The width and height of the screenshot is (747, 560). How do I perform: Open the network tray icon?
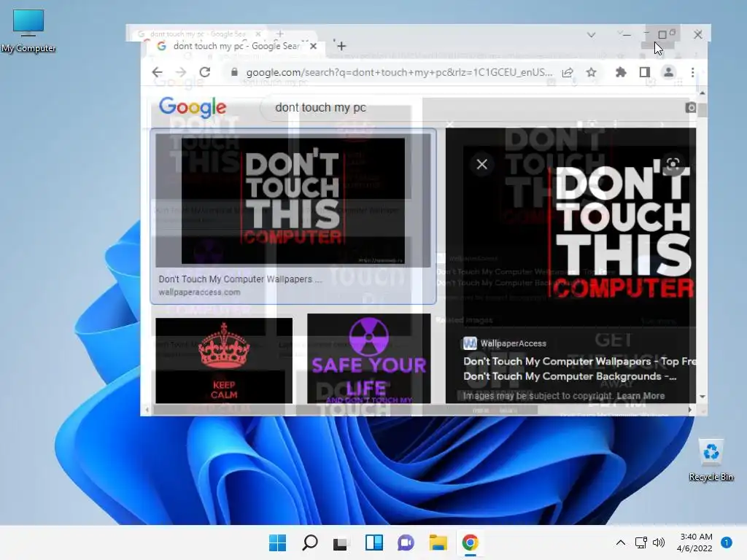point(640,542)
